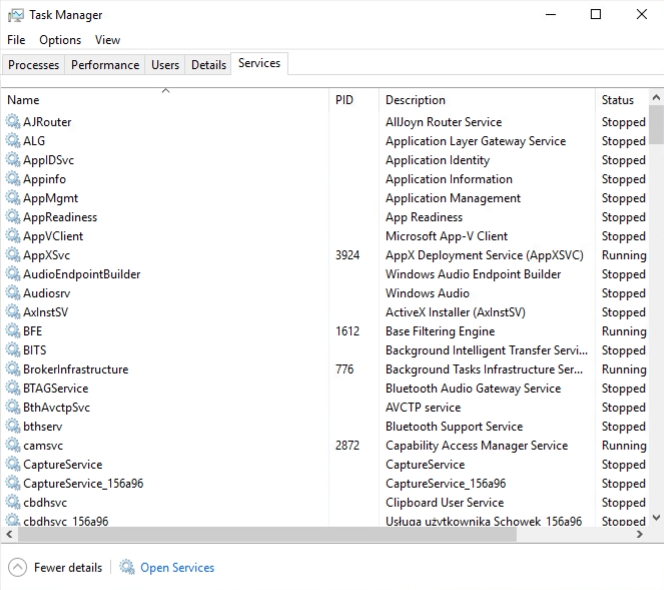664x590 pixels.
Task: Switch to the Performance tab
Action: 105,65
